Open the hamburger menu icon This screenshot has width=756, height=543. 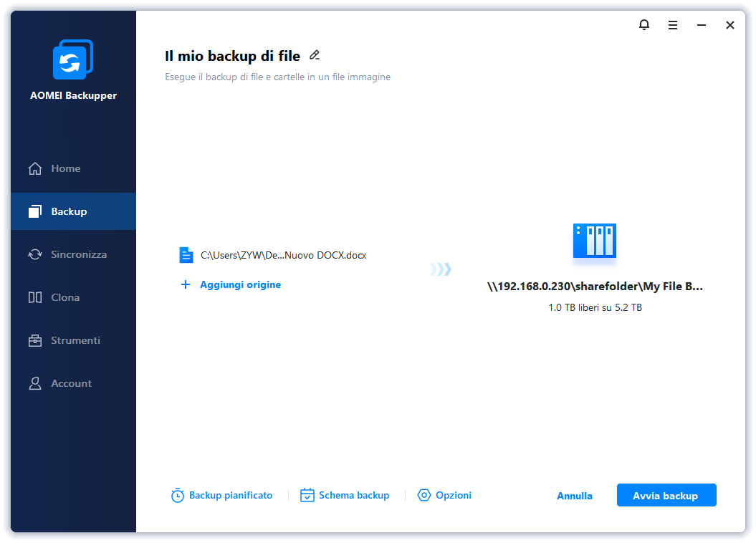(x=673, y=25)
